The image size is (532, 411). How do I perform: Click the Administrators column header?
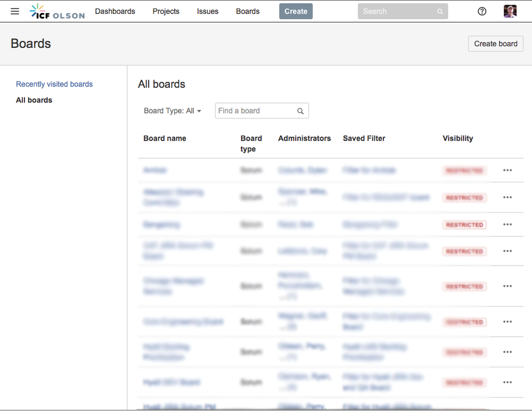(x=304, y=138)
